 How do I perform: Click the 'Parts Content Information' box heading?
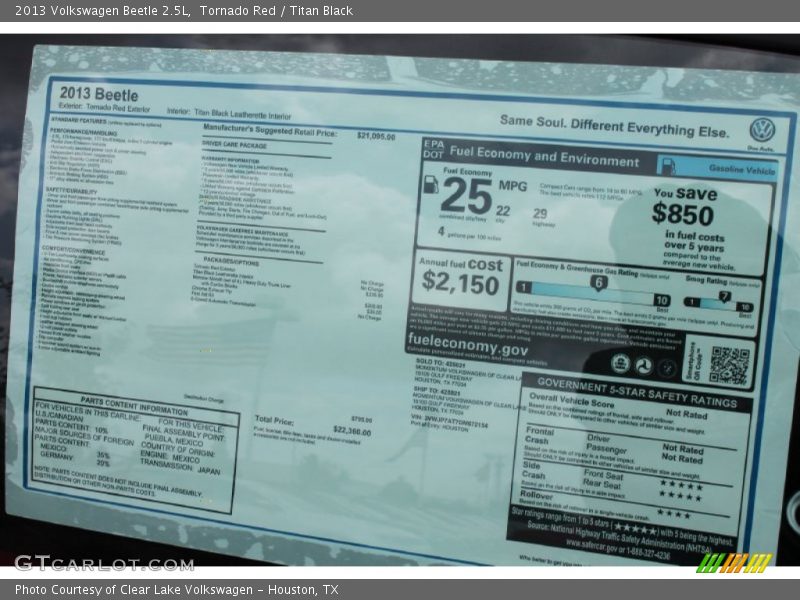coord(134,406)
